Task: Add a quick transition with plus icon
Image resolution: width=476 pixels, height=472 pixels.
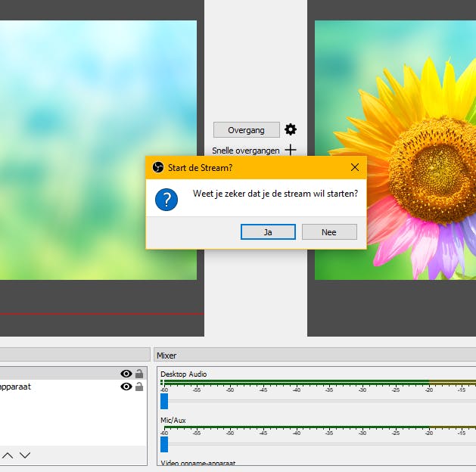Action: point(291,150)
